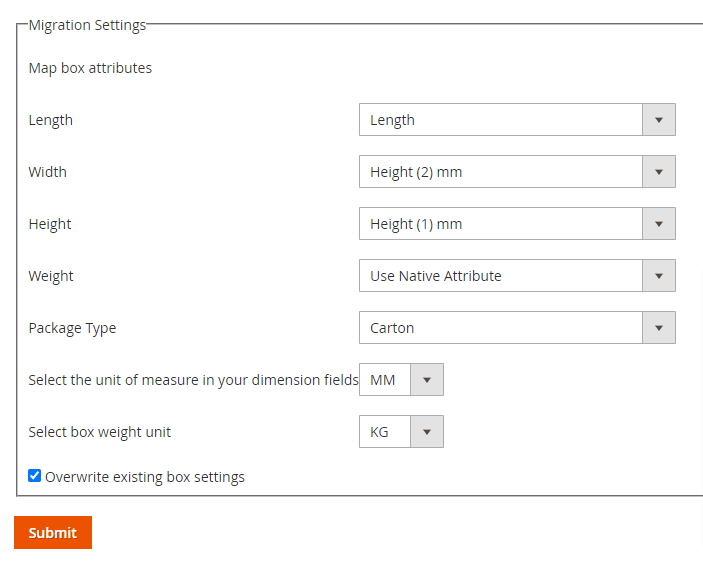
Task: Open the select box showing 'Carton'
Action: tap(500, 328)
